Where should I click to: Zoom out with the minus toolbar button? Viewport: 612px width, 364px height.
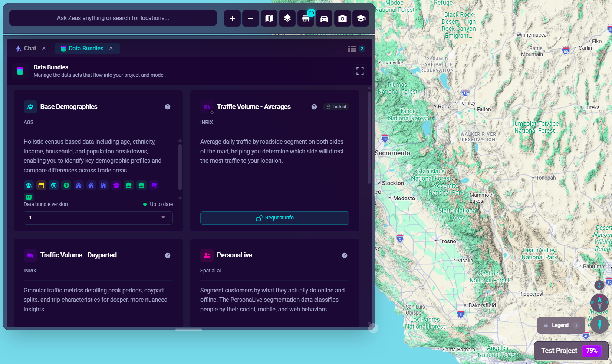[250, 18]
